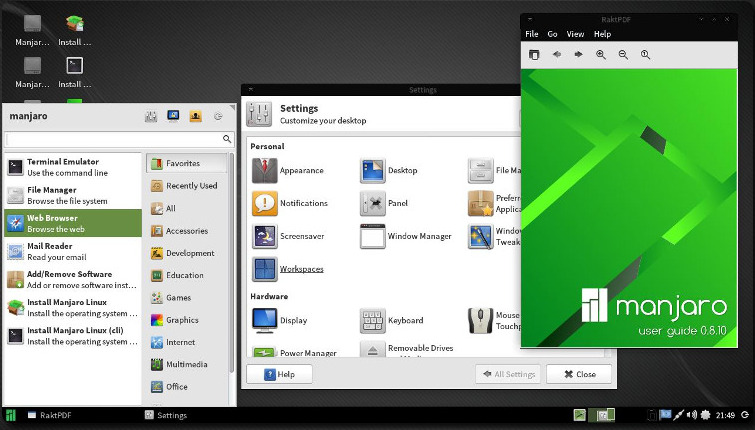
Task: Launch Web Browser from Favorites list
Action: [x=72, y=223]
